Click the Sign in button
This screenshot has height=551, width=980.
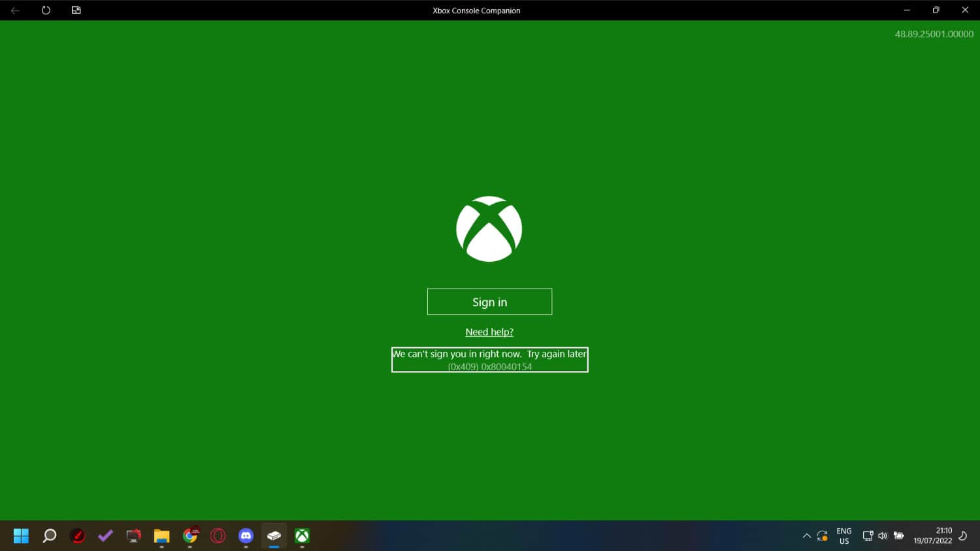click(x=489, y=302)
